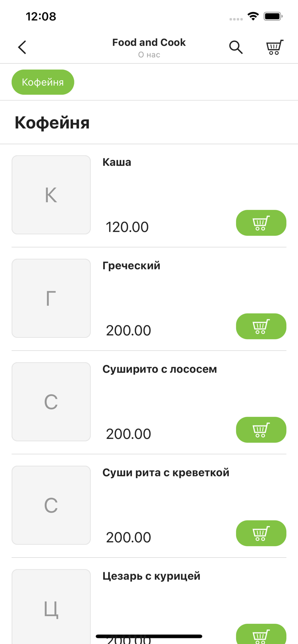Open the О нас subtitle link

point(149,55)
